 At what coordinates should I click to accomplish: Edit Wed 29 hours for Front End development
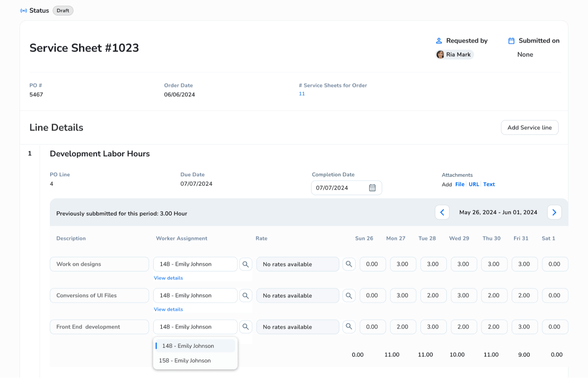point(464,327)
